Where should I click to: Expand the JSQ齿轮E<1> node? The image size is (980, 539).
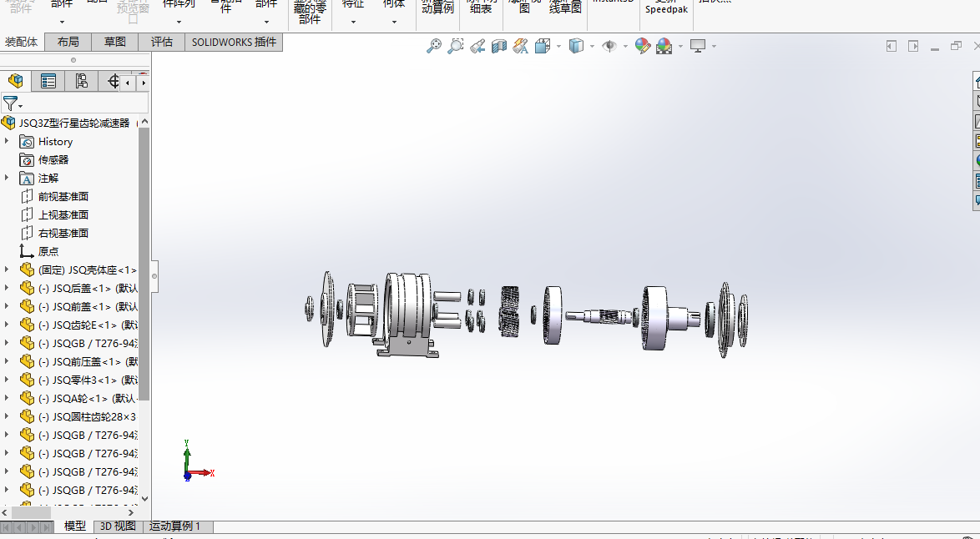(7, 325)
